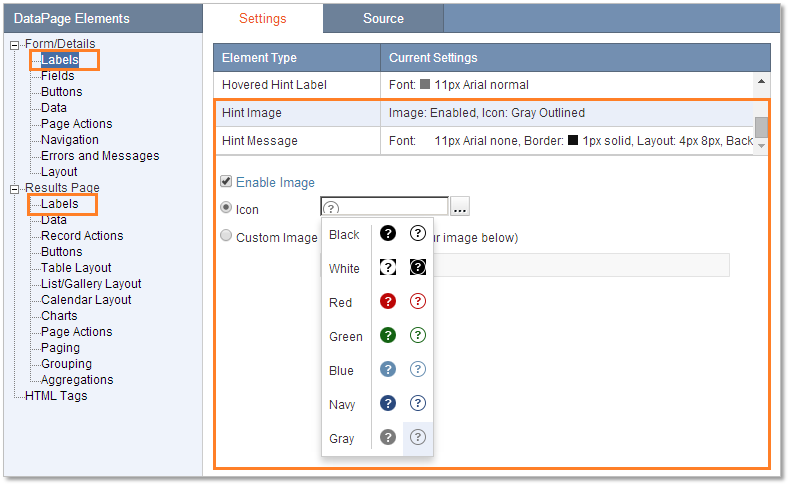
Task: Select the black filled question mark icon
Action: pos(389,234)
